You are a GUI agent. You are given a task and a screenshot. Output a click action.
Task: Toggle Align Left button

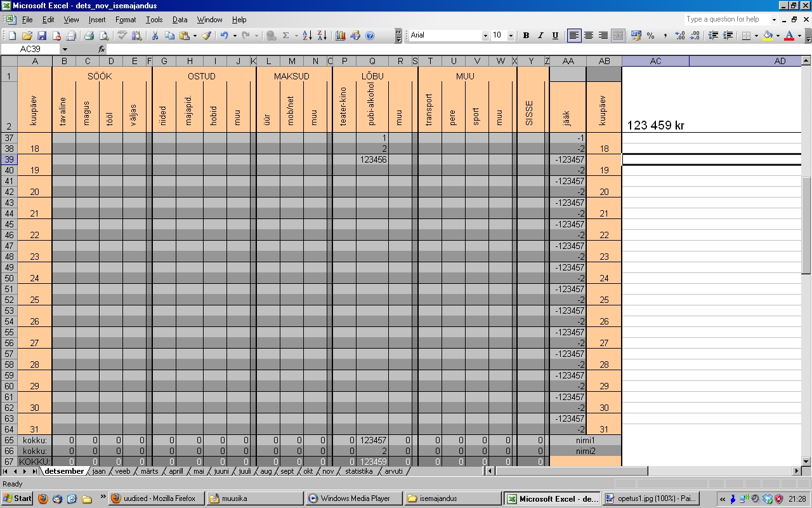point(574,36)
